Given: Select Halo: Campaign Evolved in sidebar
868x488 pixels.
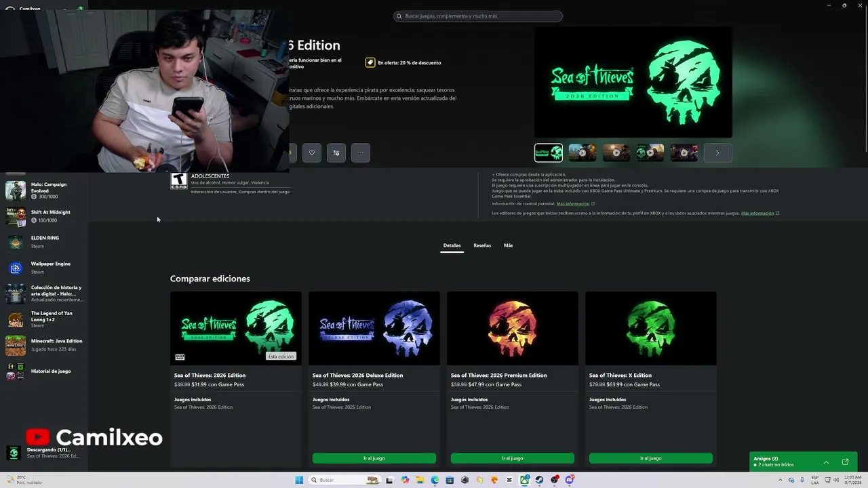Looking at the screenshot, I should (x=44, y=190).
